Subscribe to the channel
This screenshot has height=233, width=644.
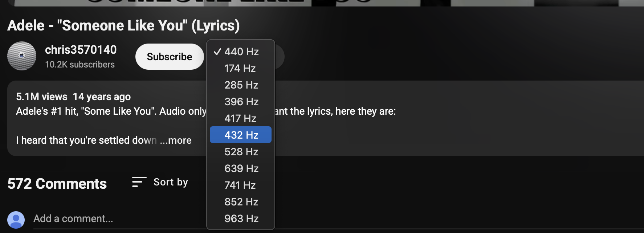[x=169, y=57]
